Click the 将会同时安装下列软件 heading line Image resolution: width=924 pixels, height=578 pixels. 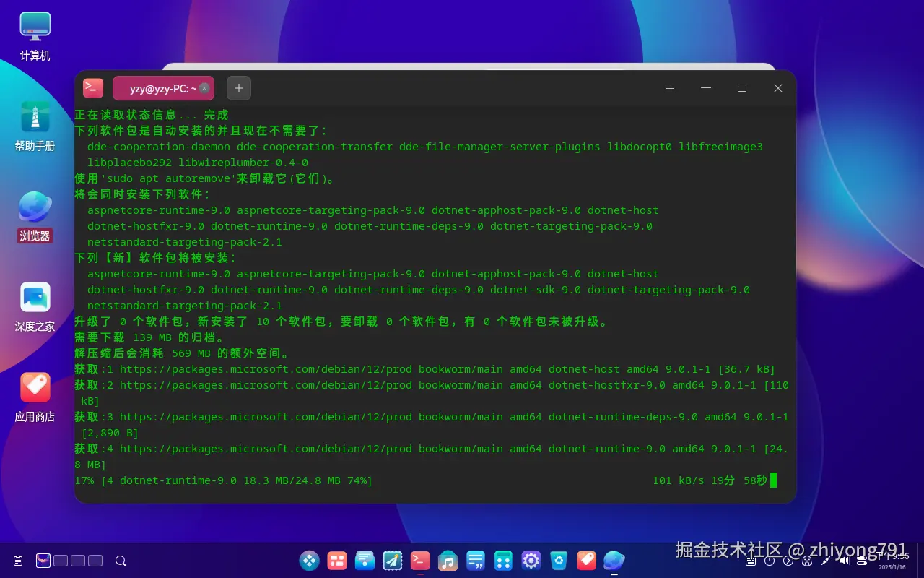[142, 194]
